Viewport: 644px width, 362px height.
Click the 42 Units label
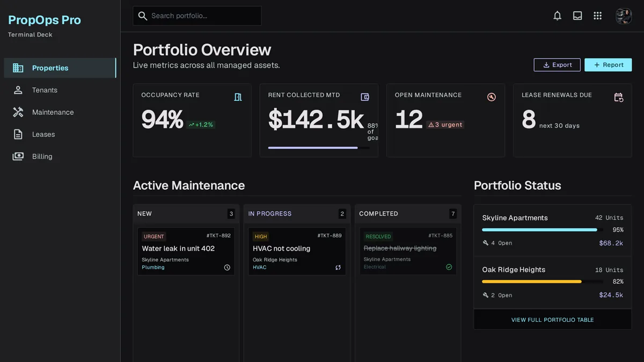(609, 218)
